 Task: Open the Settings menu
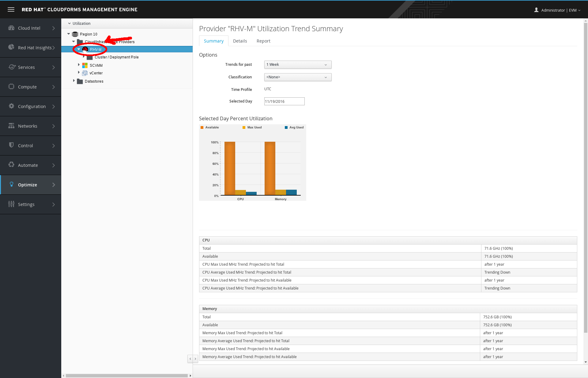point(31,204)
